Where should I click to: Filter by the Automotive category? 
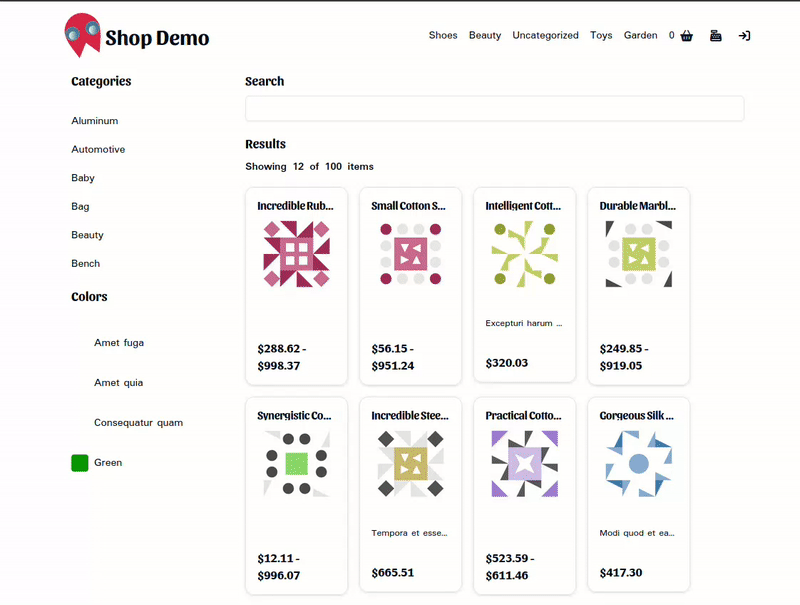pyautogui.click(x=98, y=149)
